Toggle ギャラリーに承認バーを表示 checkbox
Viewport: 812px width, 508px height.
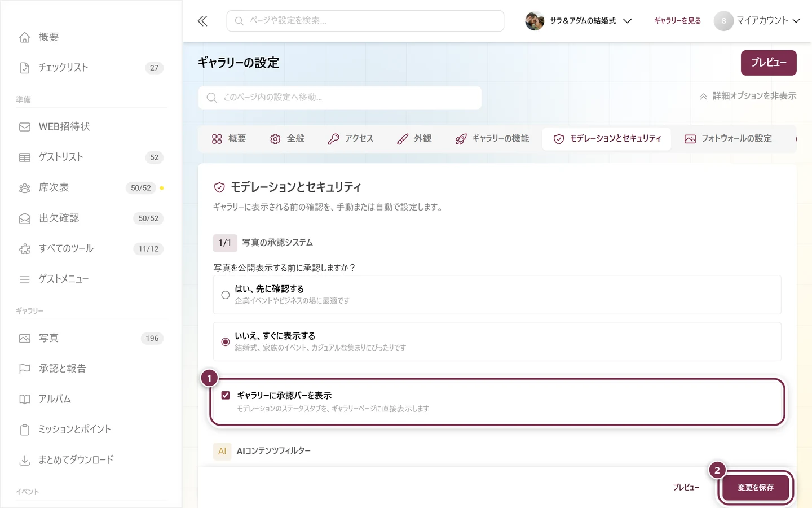pyautogui.click(x=226, y=395)
